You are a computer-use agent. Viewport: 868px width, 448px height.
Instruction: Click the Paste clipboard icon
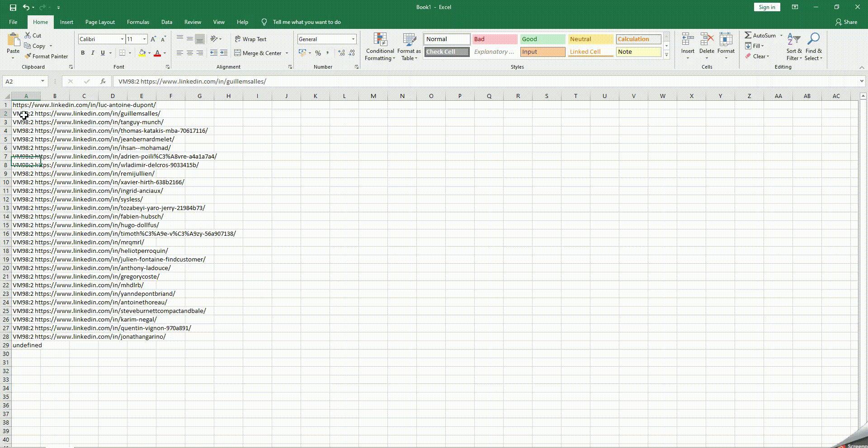coord(13,40)
